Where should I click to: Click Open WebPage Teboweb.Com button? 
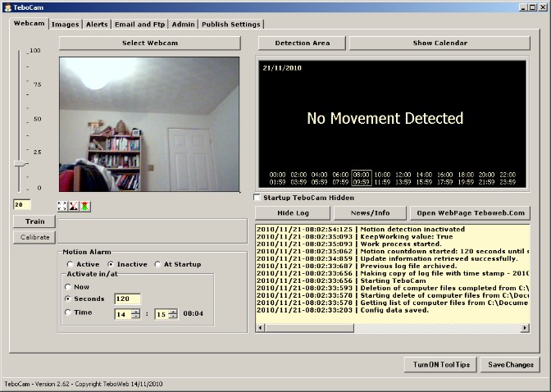click(470, 213)
